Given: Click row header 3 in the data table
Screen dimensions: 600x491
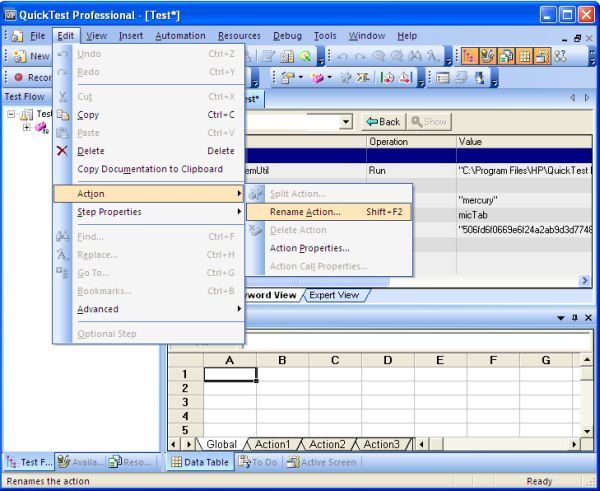Looking at the screenshot, I should point(185,402).
